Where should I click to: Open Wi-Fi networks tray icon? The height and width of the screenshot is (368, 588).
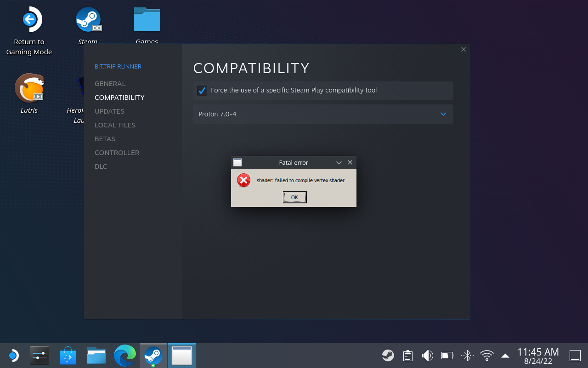pyautogui.click(x=487, y=355)
